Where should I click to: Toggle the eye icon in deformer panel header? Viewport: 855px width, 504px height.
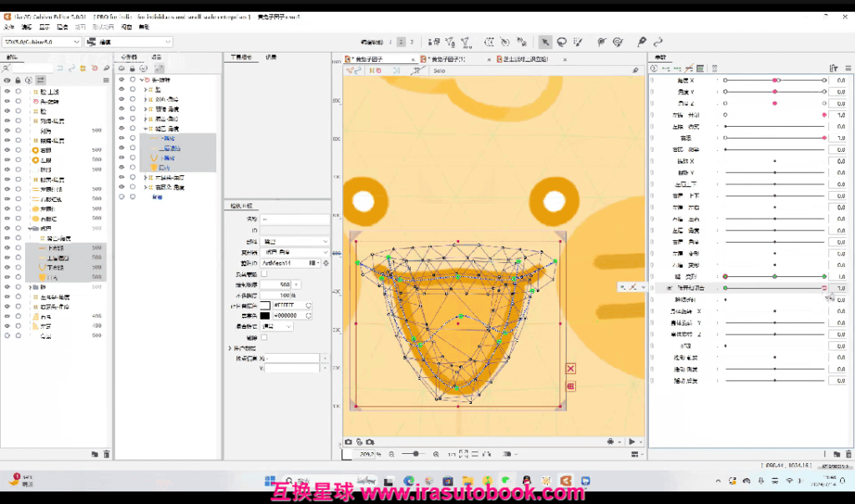[122, 68]
